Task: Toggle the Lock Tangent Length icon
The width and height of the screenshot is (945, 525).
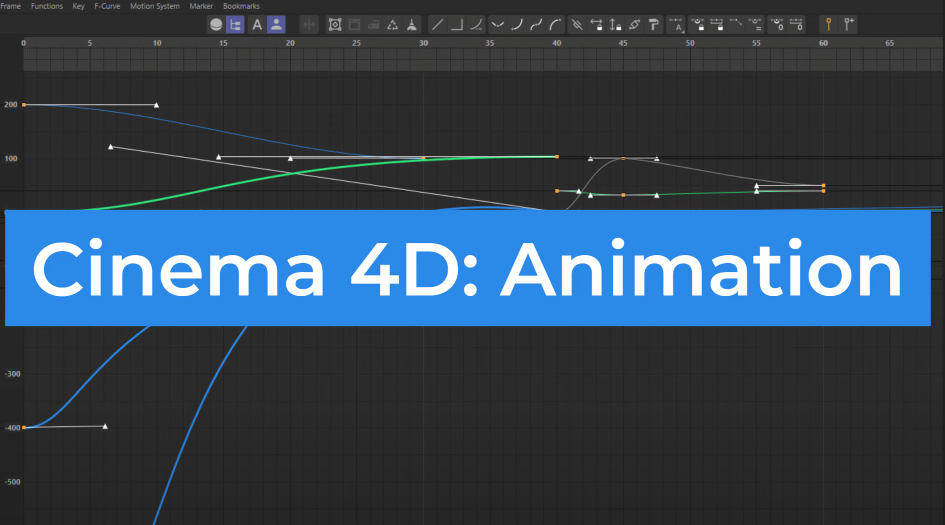Action: 615,24
